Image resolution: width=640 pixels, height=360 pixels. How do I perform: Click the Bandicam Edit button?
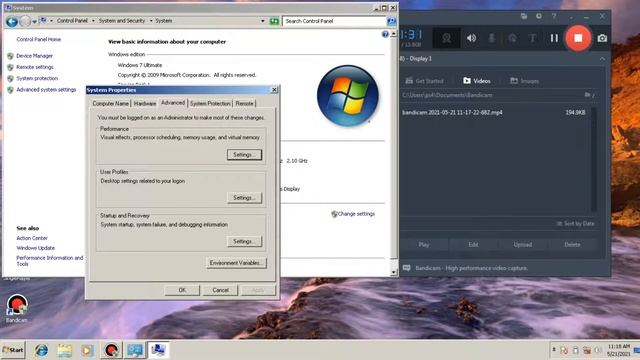[473, 244]
